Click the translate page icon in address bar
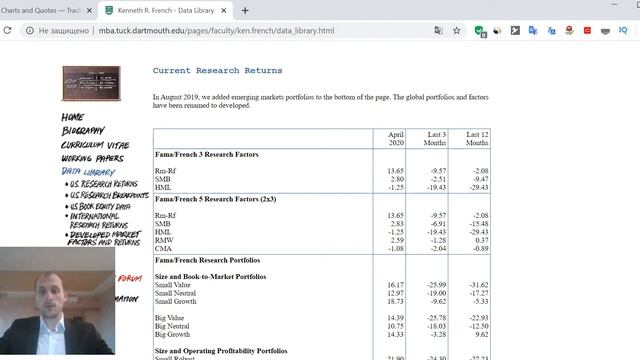Viewport: 640px width, 360px height. coord(438,31)
